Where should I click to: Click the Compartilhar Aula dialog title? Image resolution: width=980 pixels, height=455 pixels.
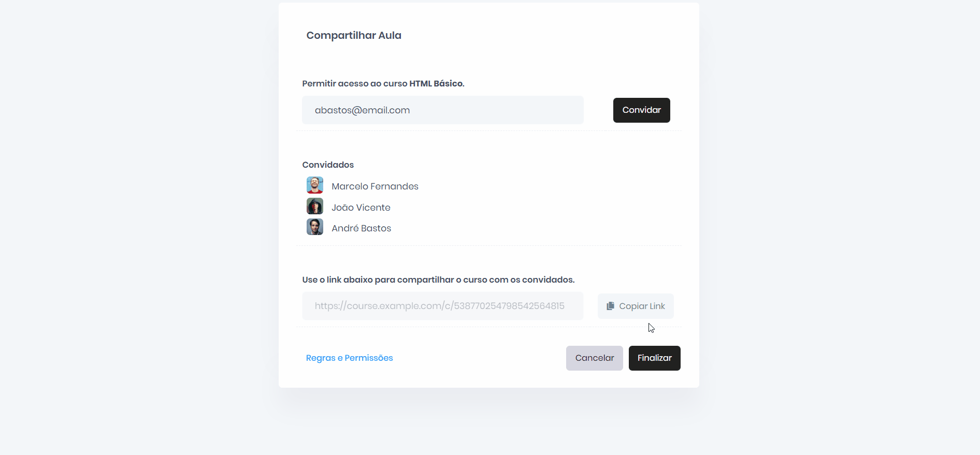354,35
